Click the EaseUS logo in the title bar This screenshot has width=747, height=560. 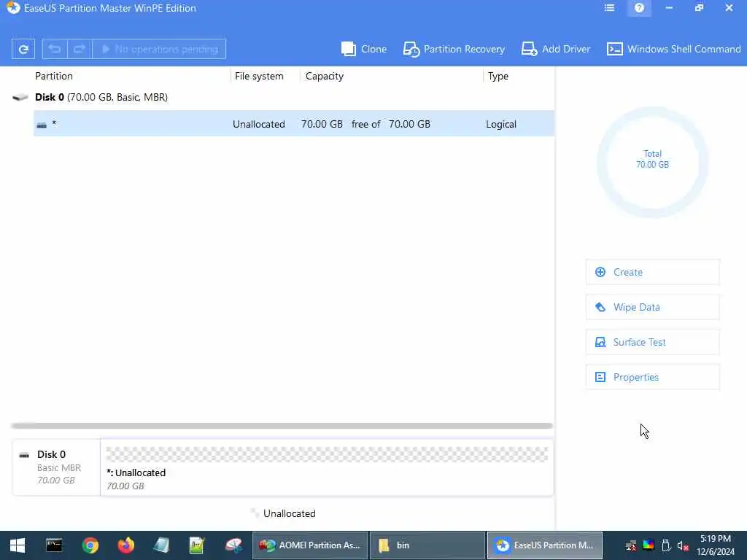coord(13,7)
